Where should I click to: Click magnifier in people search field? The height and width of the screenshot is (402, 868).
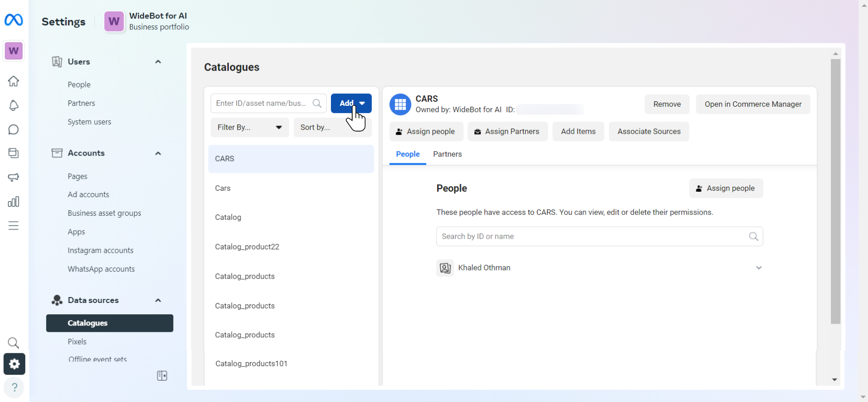753,236
